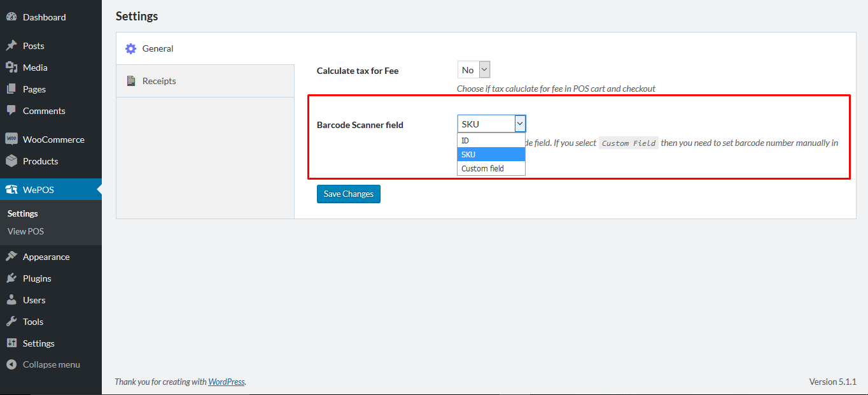
Task: Open the Media library
Action: [x=36, y=67]
